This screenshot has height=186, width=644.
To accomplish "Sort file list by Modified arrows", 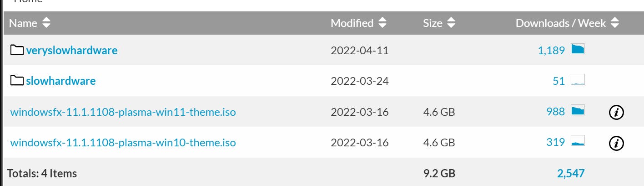I will click(x=382, y=23).
